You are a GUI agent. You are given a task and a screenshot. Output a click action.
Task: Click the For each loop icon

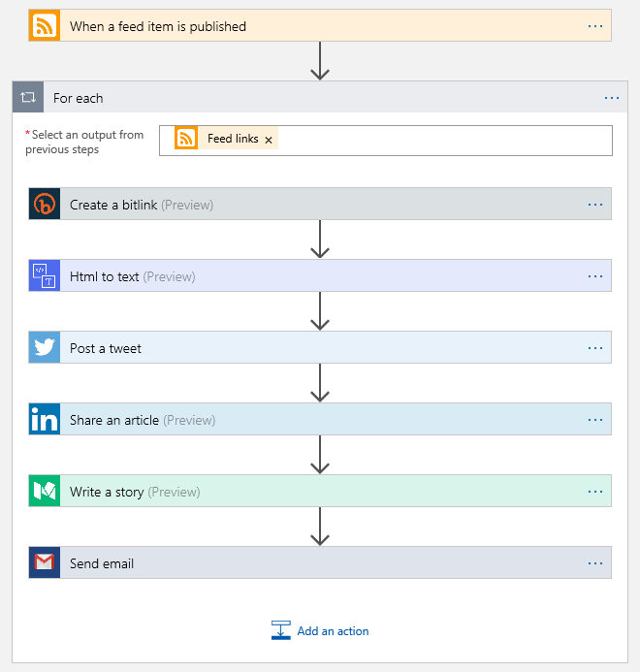point(28,97)
